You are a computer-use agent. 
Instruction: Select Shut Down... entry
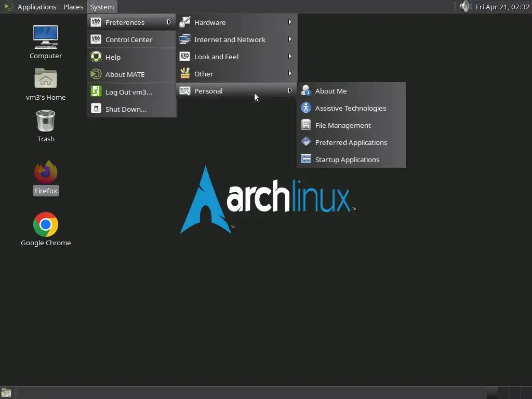pos(131,109)
